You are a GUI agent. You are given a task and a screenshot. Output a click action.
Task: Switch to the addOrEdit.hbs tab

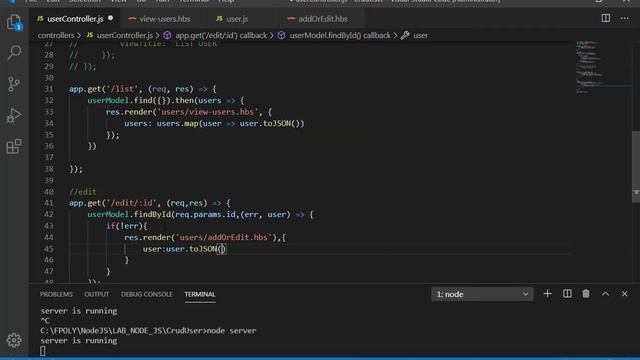point(322,19)
